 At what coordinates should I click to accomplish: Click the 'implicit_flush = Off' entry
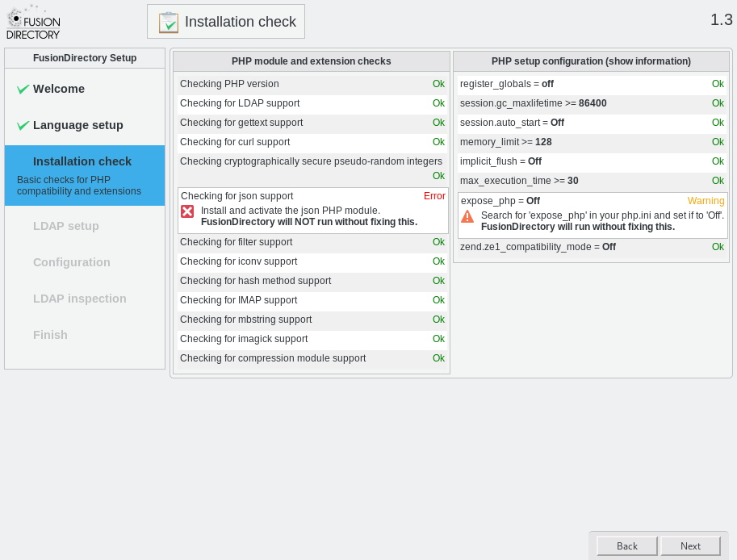click(593, 161)
